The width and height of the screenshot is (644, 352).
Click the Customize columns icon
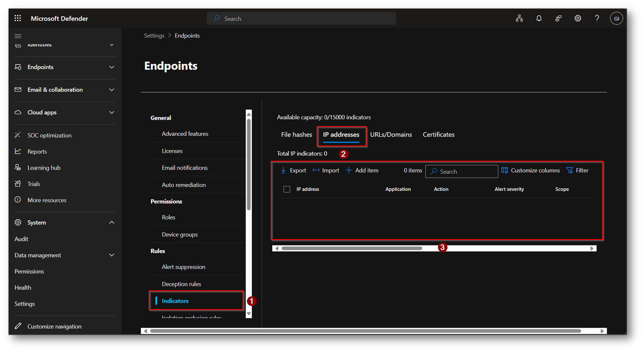[x=504, y=171]
